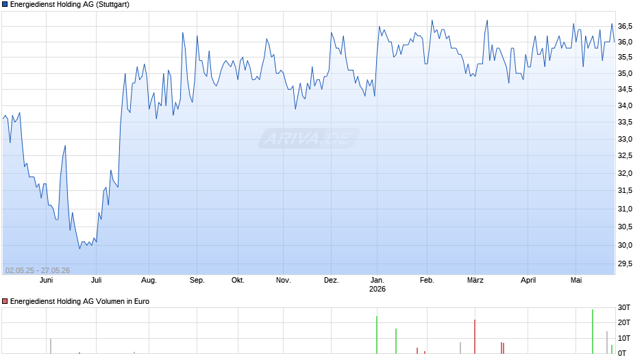Click the 29,5 price axis value
This screenshot has height=360, width=644.
point(625,264)
